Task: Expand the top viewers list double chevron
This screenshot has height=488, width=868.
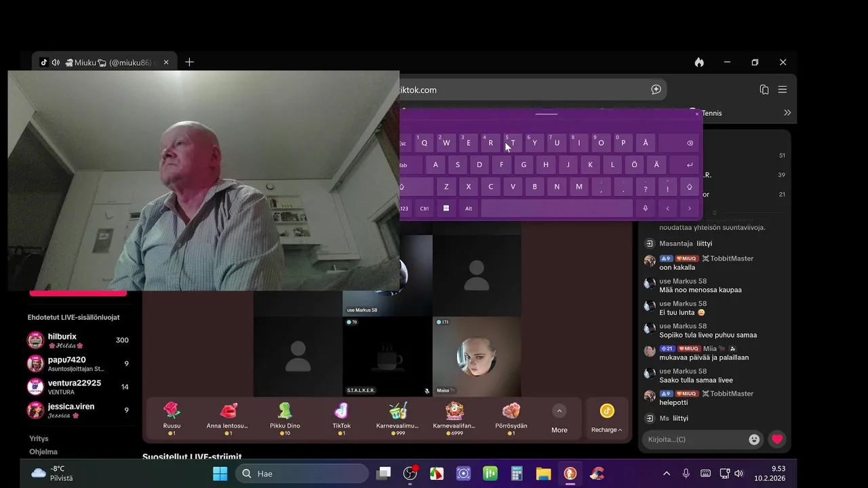Action: [x=714, y=213]
